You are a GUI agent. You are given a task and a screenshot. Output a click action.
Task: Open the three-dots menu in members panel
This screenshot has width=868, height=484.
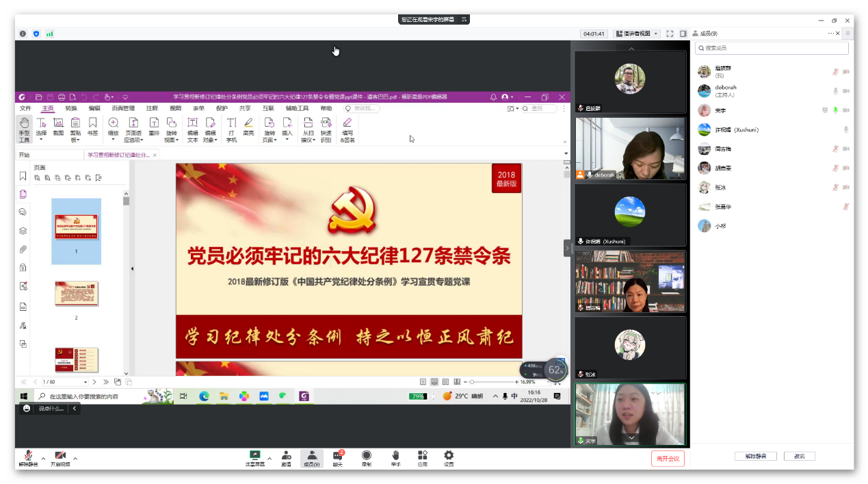pos(832,34)
